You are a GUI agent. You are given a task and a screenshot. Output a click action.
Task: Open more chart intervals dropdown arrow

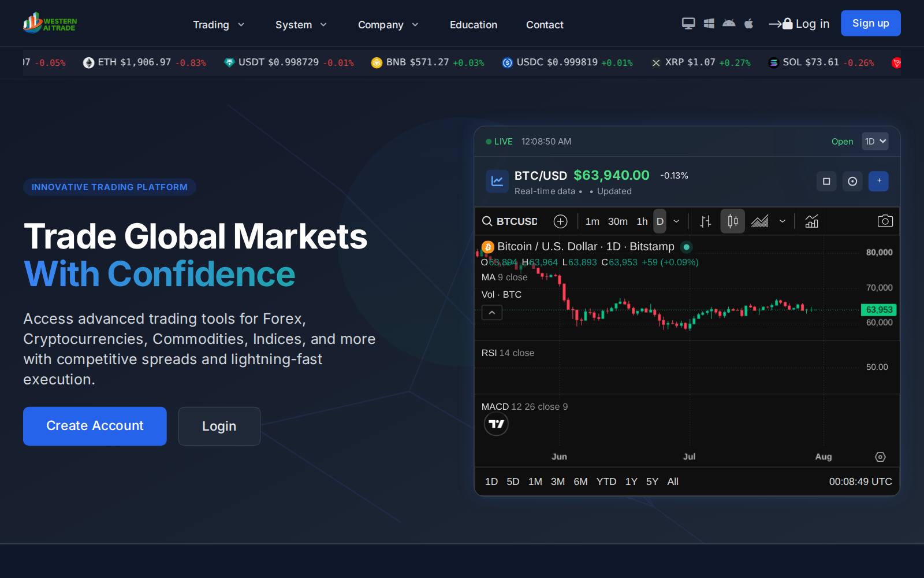coord(676,221)
